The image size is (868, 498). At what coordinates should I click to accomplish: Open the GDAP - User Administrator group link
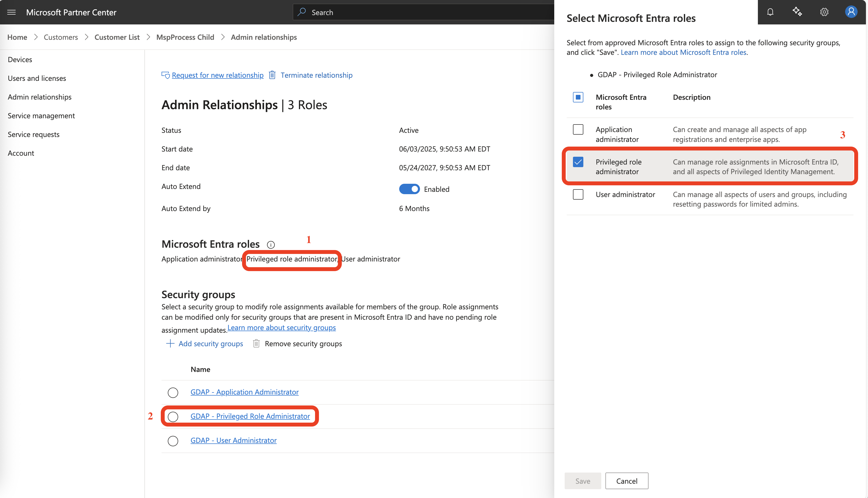pos(233,441)
